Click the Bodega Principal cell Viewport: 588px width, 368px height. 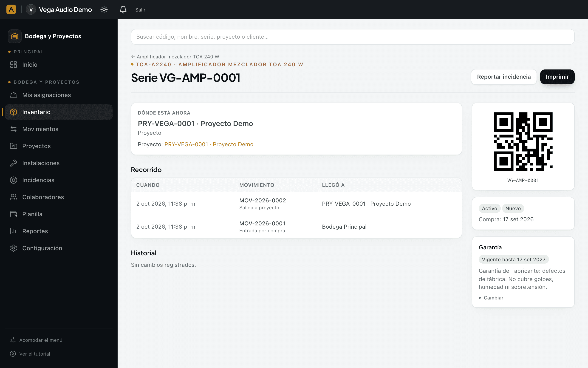(x=344, y=227)
